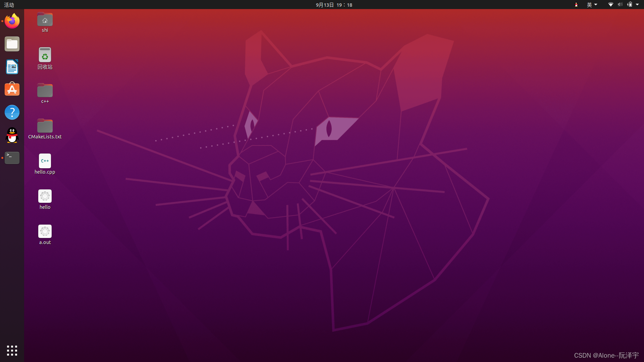Open the Help question mark icon
The width and height of the screenshot is (644, 362).
pos(12,112)
